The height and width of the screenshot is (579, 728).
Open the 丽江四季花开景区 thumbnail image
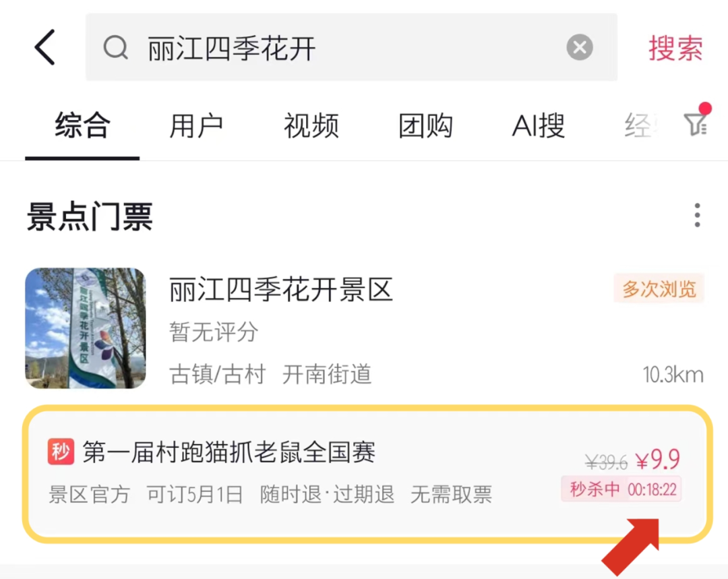pos(86,328)
